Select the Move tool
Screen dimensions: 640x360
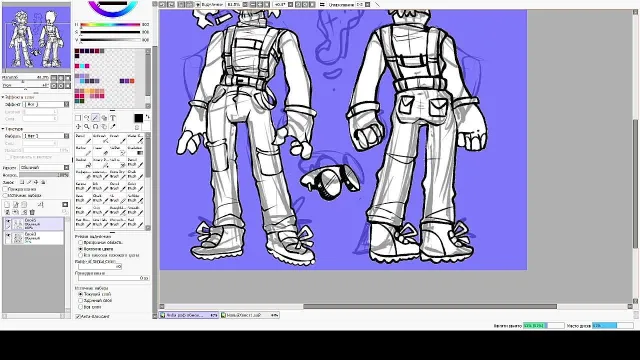pyautogui.click(x=78, y=127)
